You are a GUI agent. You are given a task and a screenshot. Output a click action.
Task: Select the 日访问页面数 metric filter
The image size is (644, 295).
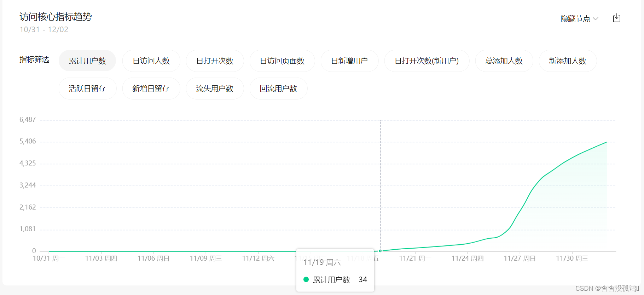[x=282, y=61]
